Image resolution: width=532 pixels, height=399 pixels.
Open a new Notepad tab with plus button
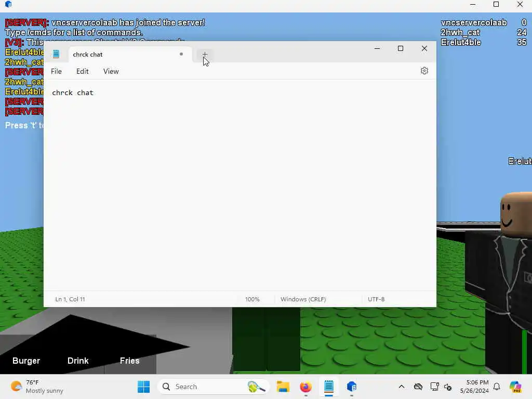[x=205, y=54]
